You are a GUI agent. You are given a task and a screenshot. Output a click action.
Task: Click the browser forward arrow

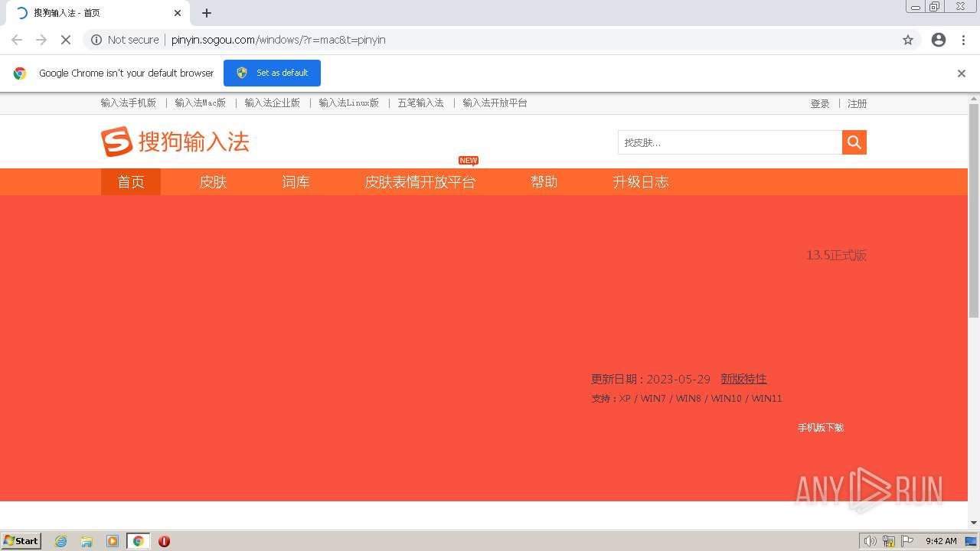click(x=41, y=40)
